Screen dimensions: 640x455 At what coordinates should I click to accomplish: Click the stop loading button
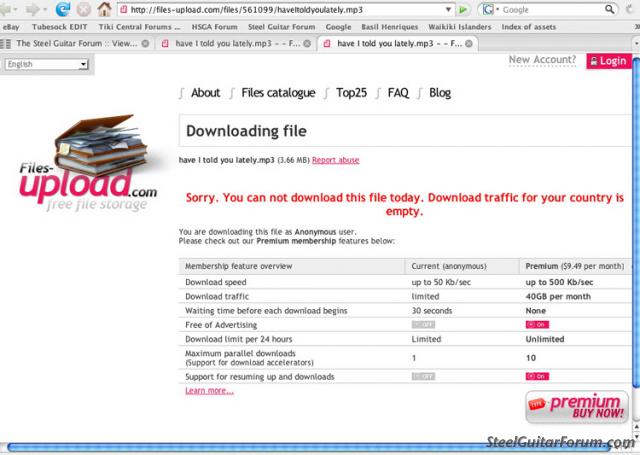coord(83,9)
